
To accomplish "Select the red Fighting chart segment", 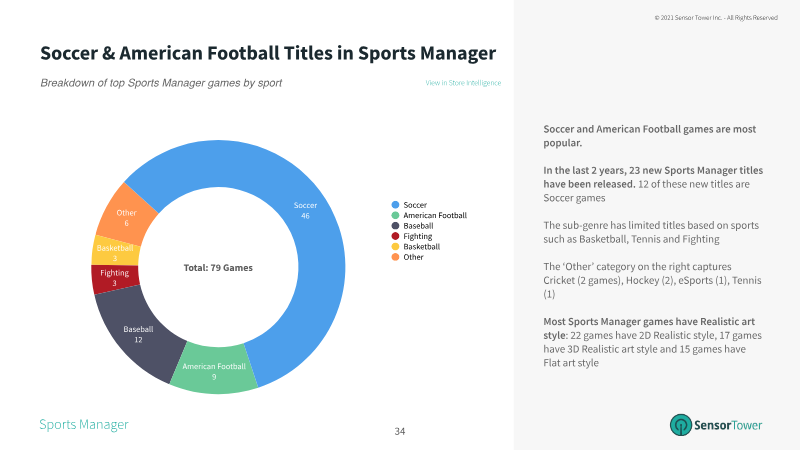I will click(x=115, y=279).
